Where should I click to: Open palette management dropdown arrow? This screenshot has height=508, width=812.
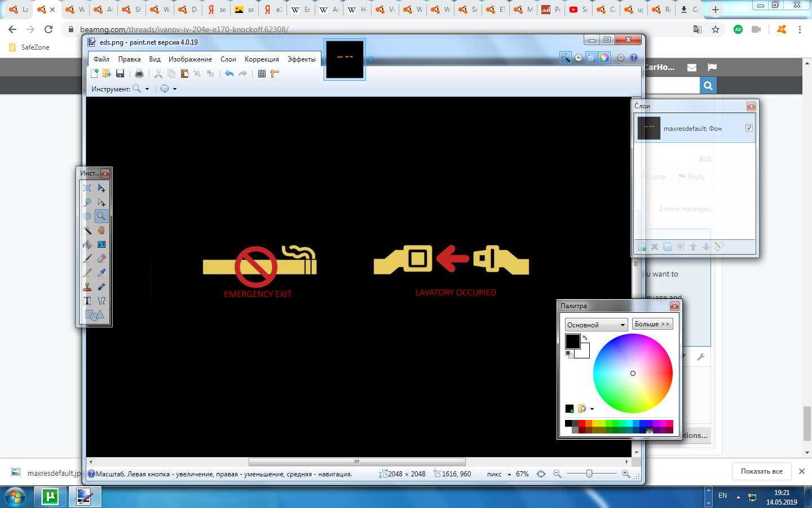(x=592, y=409)
